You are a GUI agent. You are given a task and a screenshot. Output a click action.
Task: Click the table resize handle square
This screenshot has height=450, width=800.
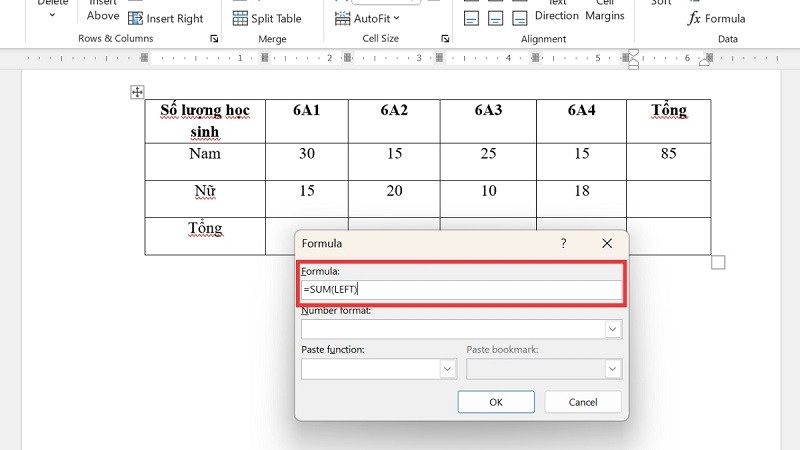[x=718, y=262]
